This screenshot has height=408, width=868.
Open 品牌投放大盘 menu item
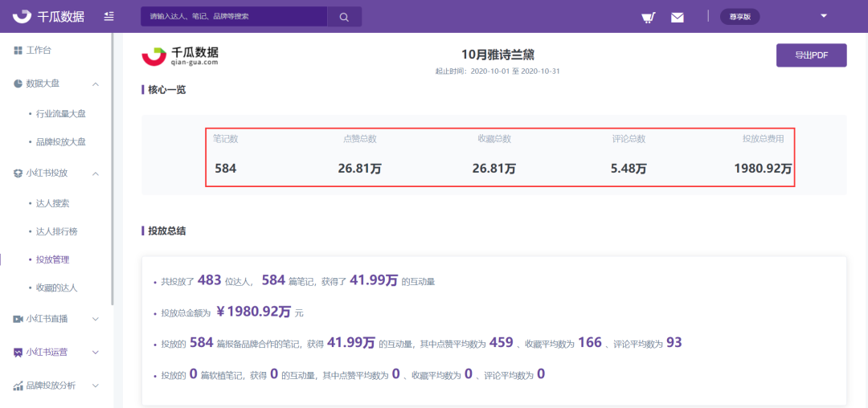pyautogui.click(x=60, y=142)
